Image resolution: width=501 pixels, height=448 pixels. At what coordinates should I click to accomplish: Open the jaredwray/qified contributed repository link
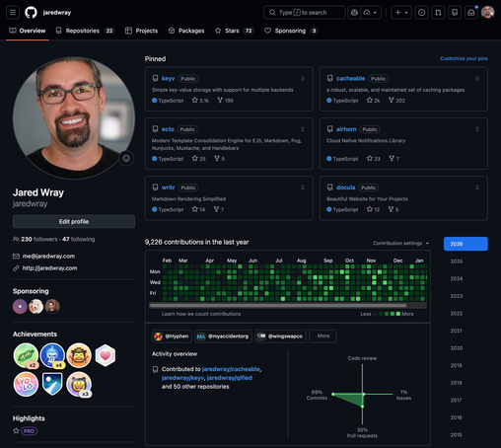(x=230, y=378)
